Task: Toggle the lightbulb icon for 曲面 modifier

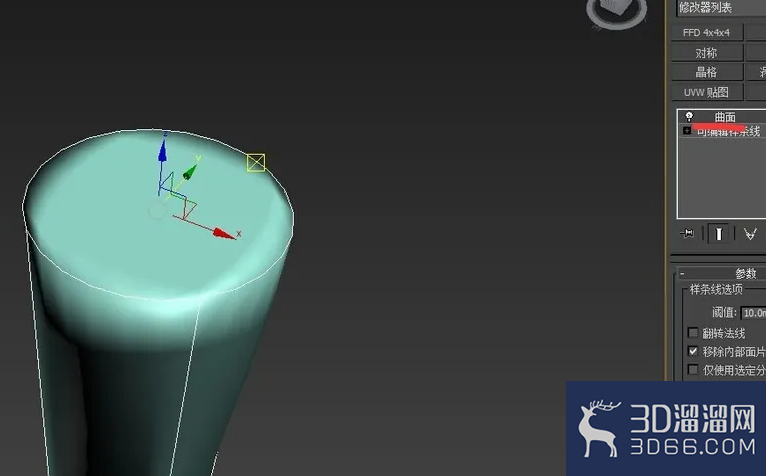Action: (x=689, y=116)
